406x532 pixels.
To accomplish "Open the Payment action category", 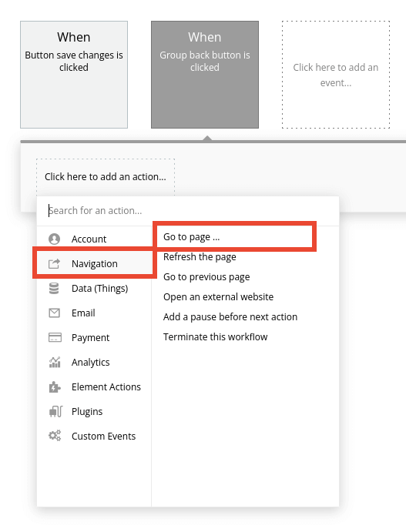I will point(90,337).
